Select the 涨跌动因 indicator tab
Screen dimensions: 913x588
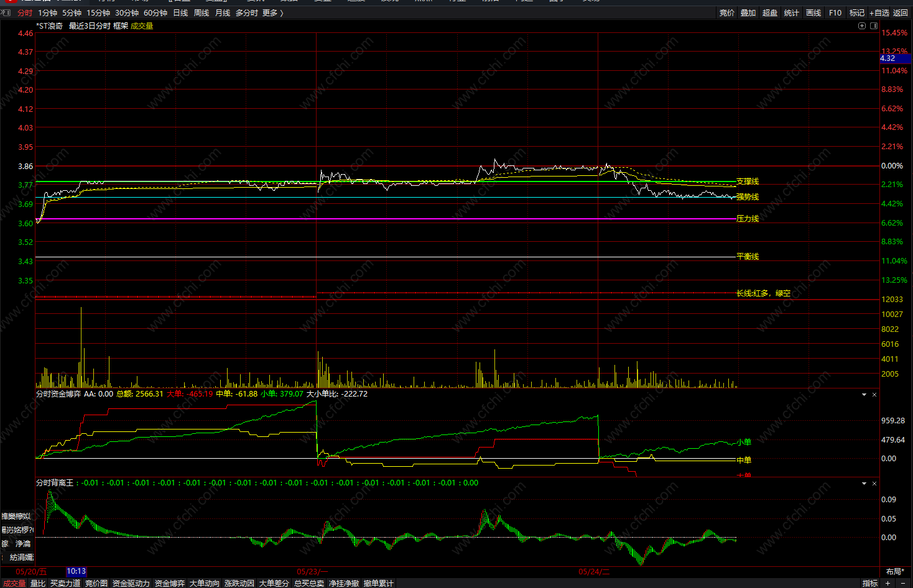239,583
